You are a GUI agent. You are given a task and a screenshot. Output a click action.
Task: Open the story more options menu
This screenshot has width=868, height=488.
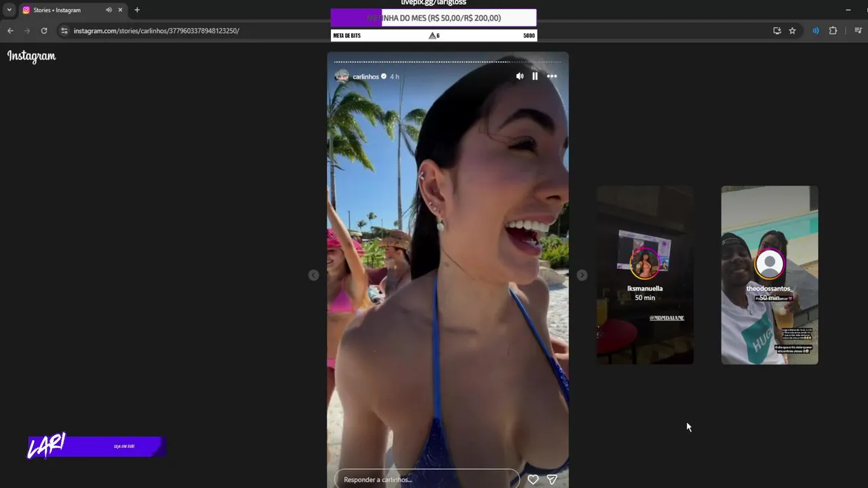coord(552,77)
